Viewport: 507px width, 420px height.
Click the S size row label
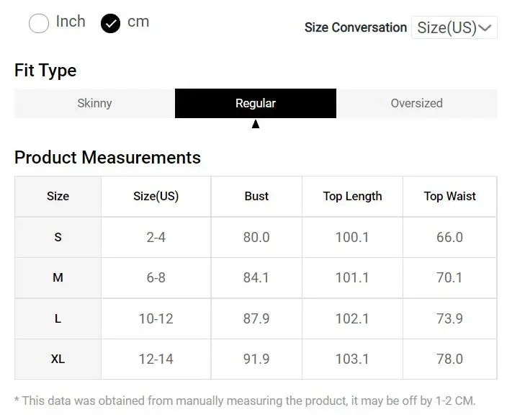[x=58, y=237]
